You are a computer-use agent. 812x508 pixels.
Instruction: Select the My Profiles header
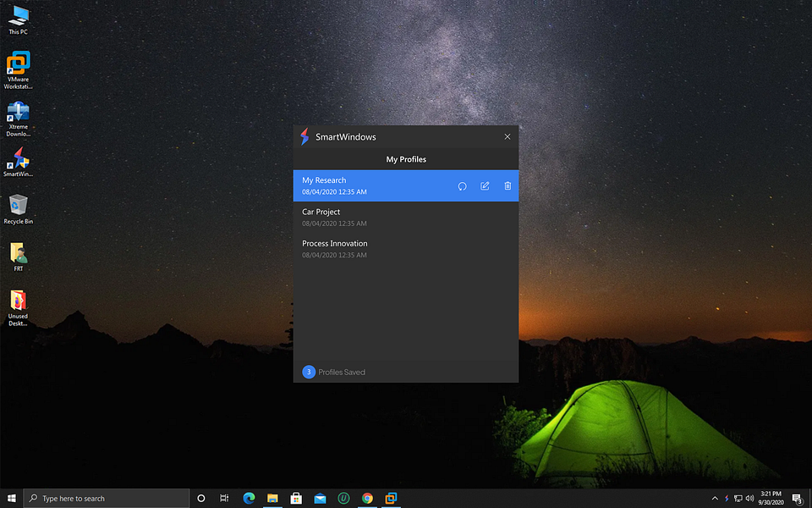click(405, 159)
